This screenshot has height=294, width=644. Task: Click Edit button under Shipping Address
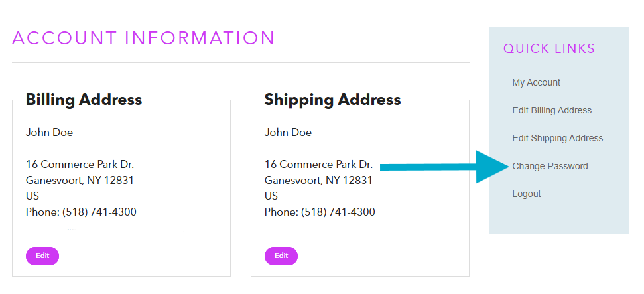[x=281, y=256]
